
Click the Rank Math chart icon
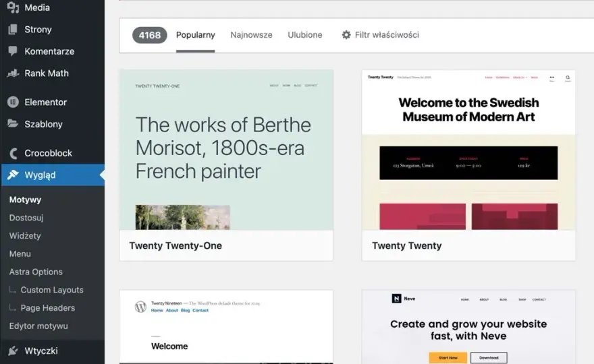[13, 73]
